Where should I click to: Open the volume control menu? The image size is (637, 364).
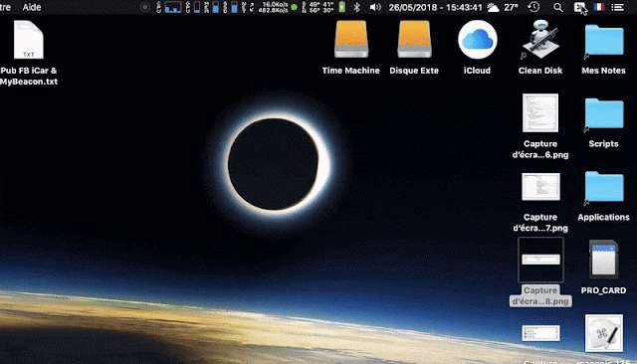tap(375, 7)
